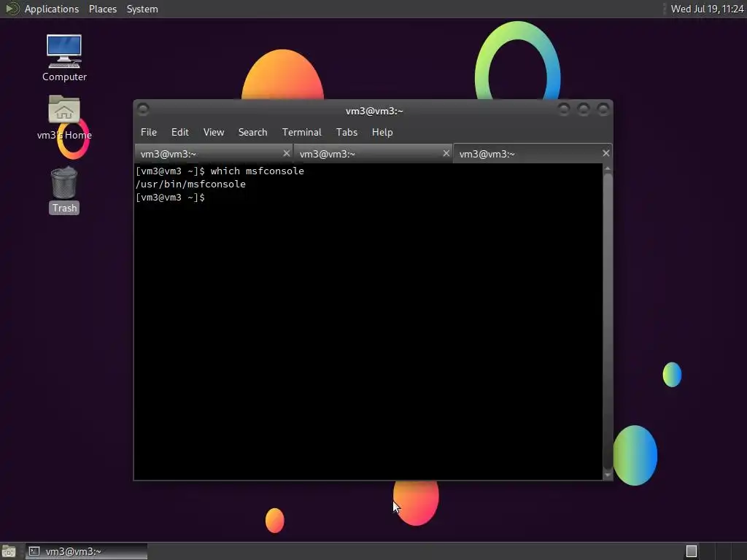Click the vm3@vm3:~ window title bar text
Image resolution: width=747 pixels, height=560 pixels.
(374, 111)
